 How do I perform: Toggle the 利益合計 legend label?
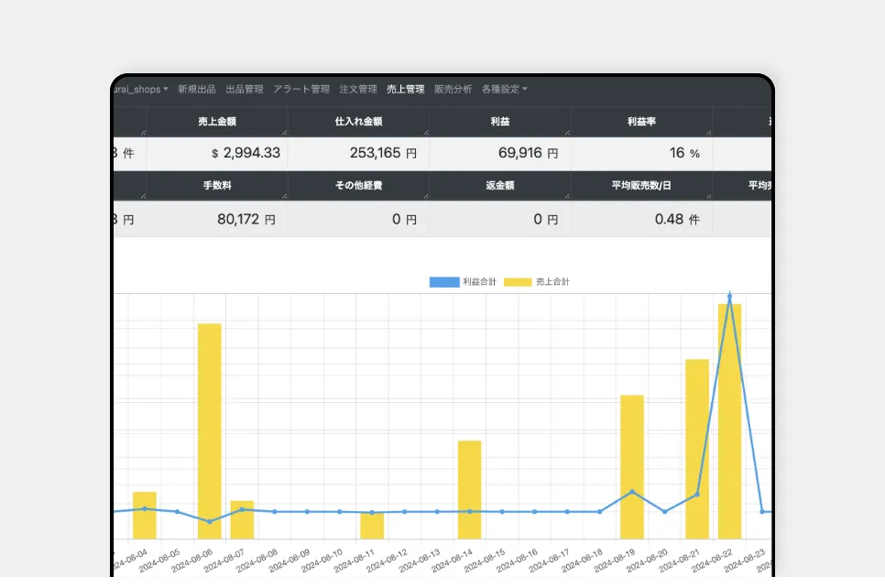(x=480, y=282)
